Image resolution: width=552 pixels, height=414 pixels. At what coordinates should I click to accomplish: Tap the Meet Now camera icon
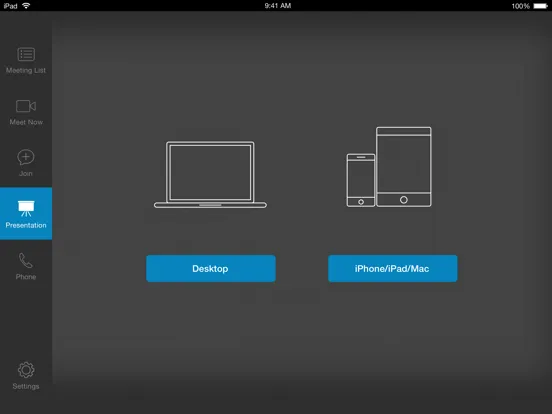click(26, 106)
